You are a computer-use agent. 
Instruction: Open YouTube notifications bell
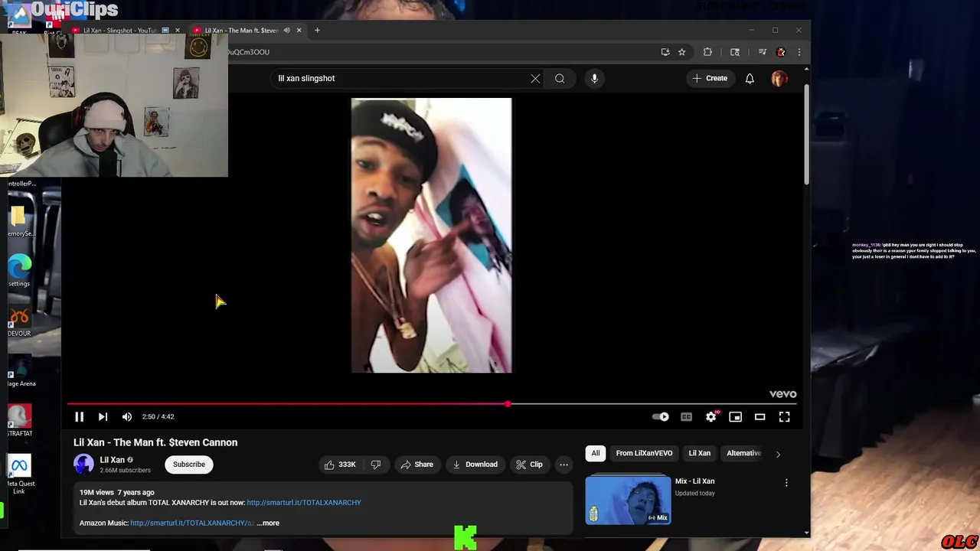(750, 78)
